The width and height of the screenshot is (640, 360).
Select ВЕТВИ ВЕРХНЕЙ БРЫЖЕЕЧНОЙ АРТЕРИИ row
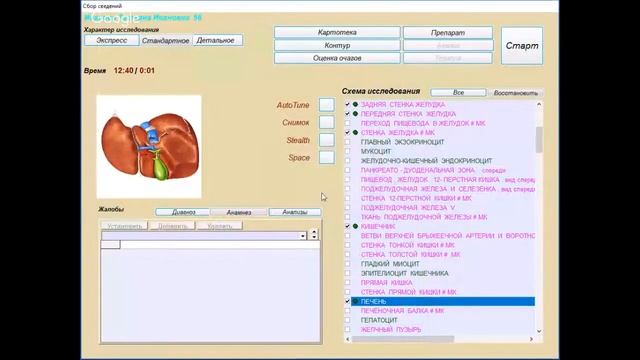pyautogui.click(x=448, y=236)
